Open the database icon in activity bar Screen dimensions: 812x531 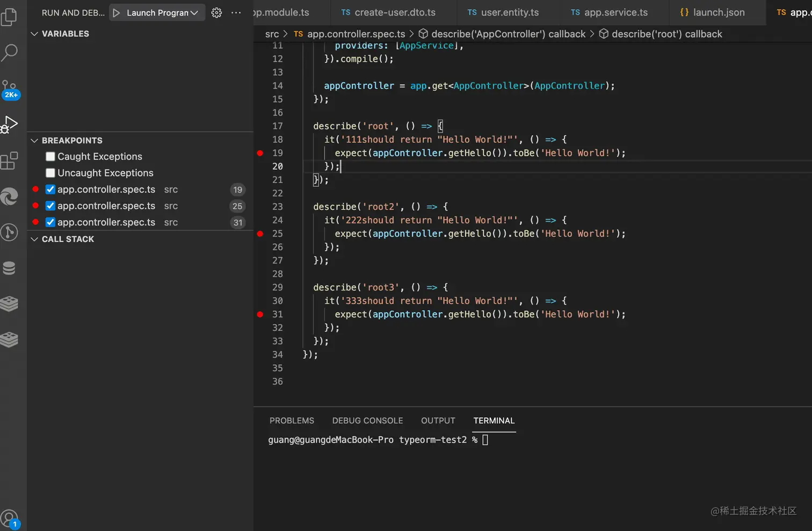[x=10, y=268]
